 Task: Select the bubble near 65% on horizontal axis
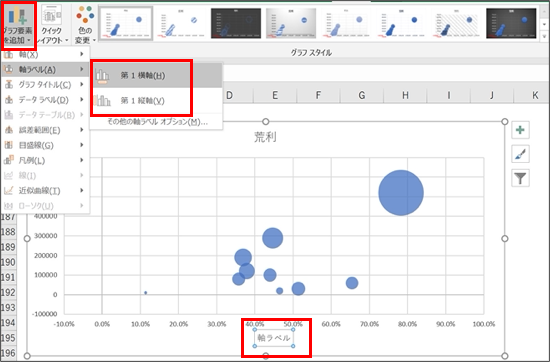point(352,283)
